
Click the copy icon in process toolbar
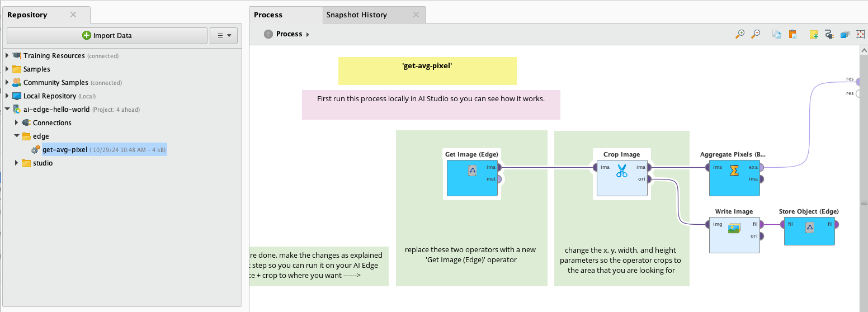pyautogui.click(x=777, y=34)
